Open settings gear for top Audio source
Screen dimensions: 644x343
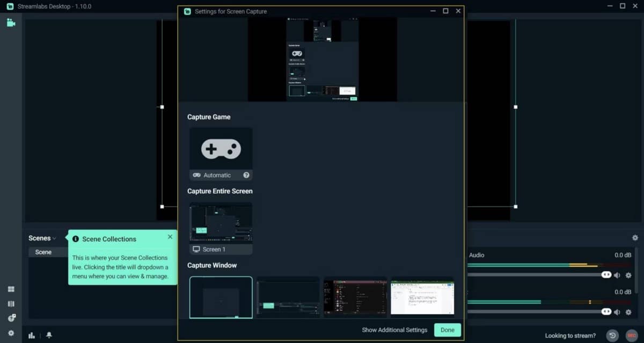pos(628,275)
